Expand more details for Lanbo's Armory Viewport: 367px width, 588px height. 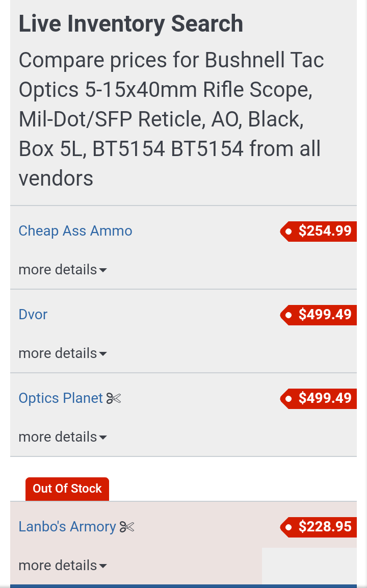coord(63,566)
